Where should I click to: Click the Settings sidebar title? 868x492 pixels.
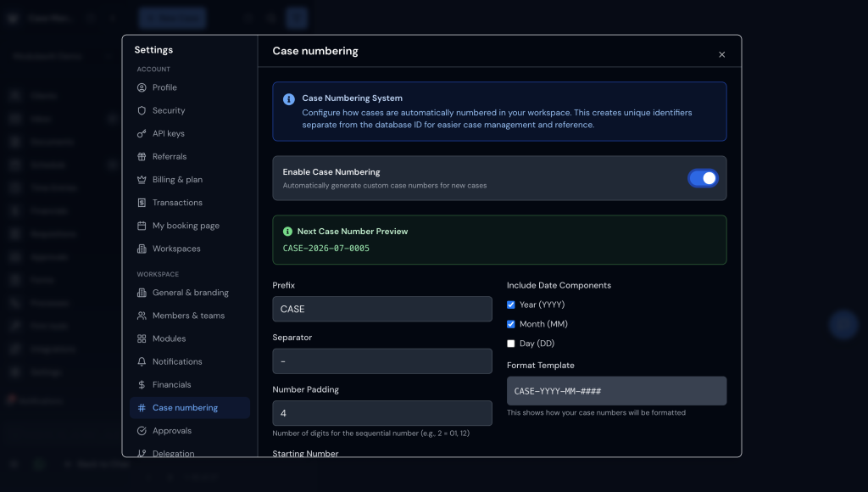click(154, 50)
